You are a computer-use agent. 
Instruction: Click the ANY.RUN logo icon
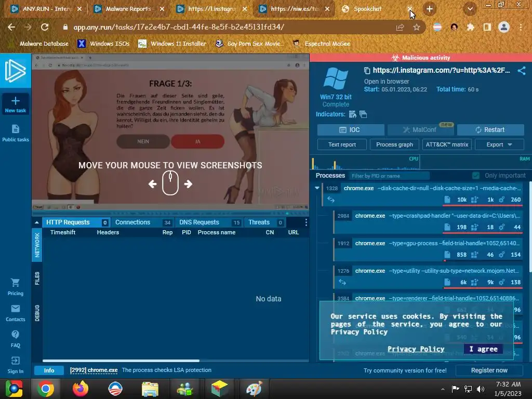click(15, 71)
